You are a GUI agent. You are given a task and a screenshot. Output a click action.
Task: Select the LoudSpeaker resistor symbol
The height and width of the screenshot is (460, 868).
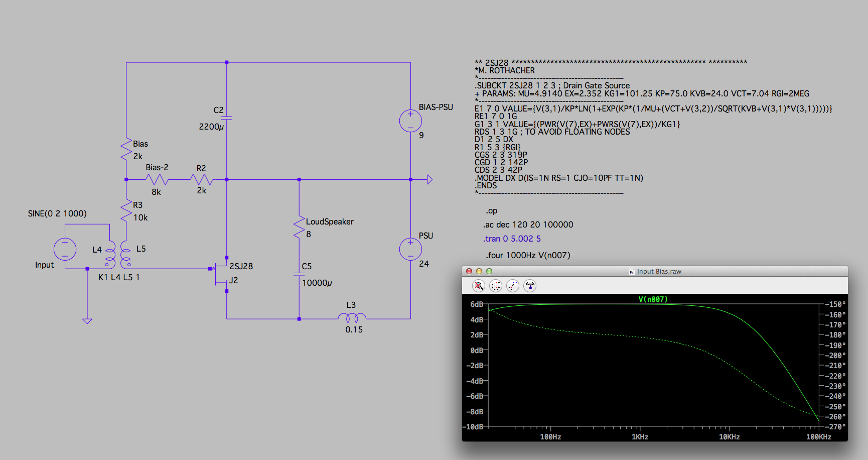click(299, 227)
